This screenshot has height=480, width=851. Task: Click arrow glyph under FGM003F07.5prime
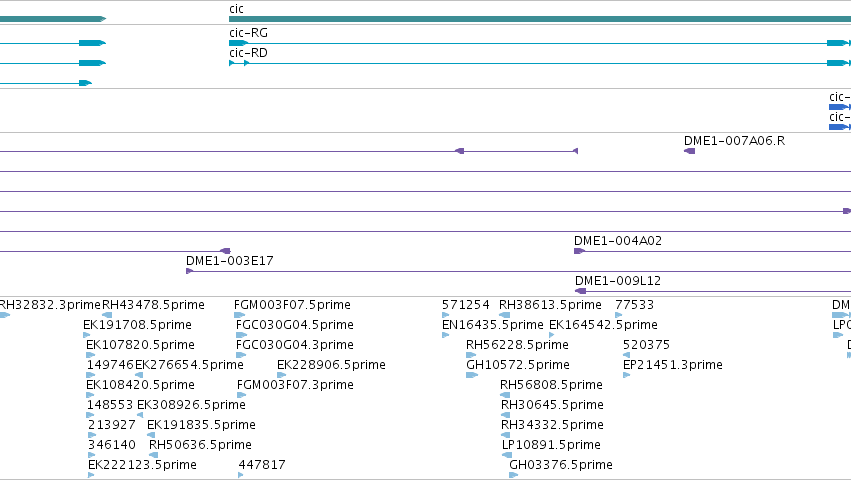[x=239, y=315]
